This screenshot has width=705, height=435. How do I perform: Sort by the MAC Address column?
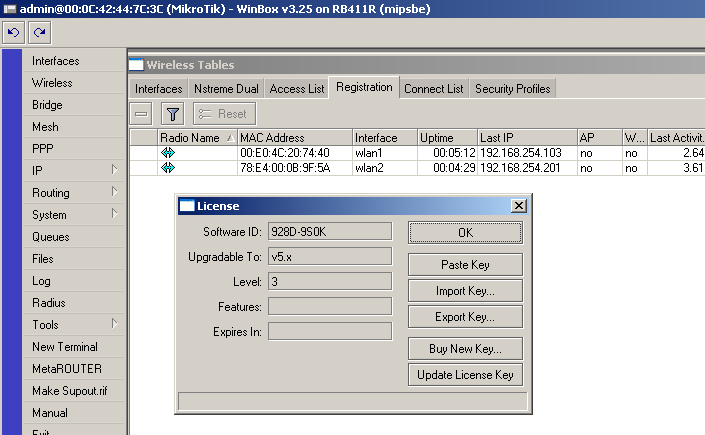(295, 138)
